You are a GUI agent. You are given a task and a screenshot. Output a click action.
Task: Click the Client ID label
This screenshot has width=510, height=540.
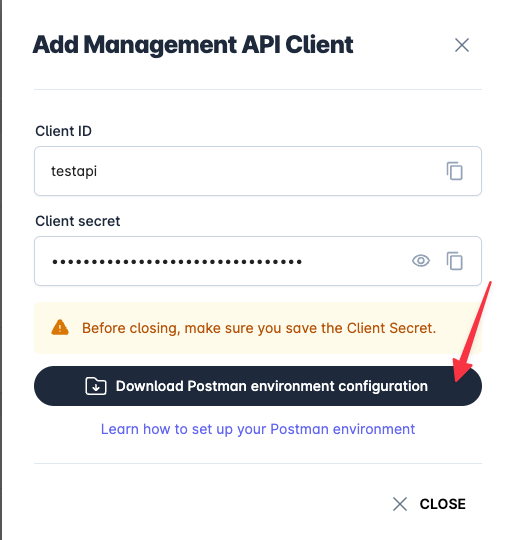(63, 131)
